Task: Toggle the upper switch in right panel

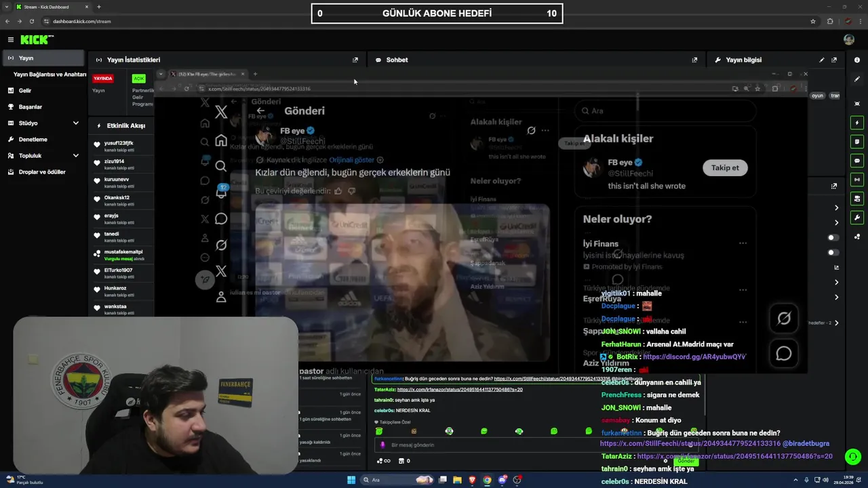Action: tap(833, 237)
